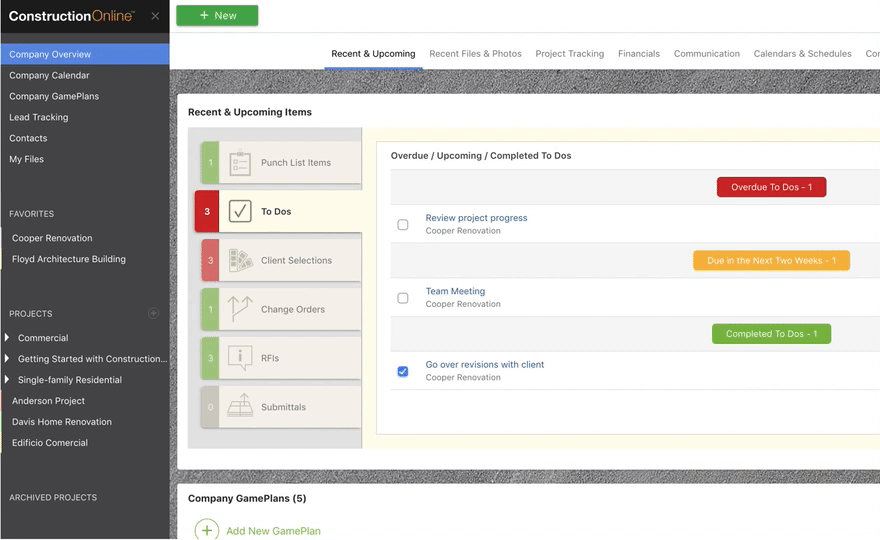Open the Recent Files & Photos tab
This screenshot has height=540, width=880.
[475, 54]
